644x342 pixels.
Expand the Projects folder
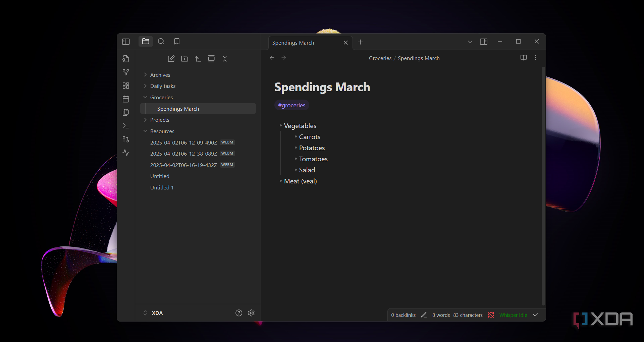point(198,120)
